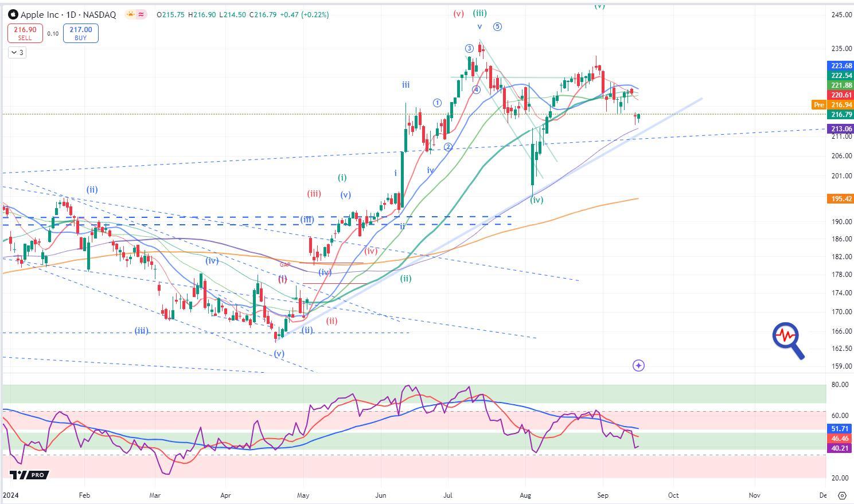Click the open price O215.75 value
The width and height of the screenshot is (854, 504).
pyautogui.click(x=170, y=14)
